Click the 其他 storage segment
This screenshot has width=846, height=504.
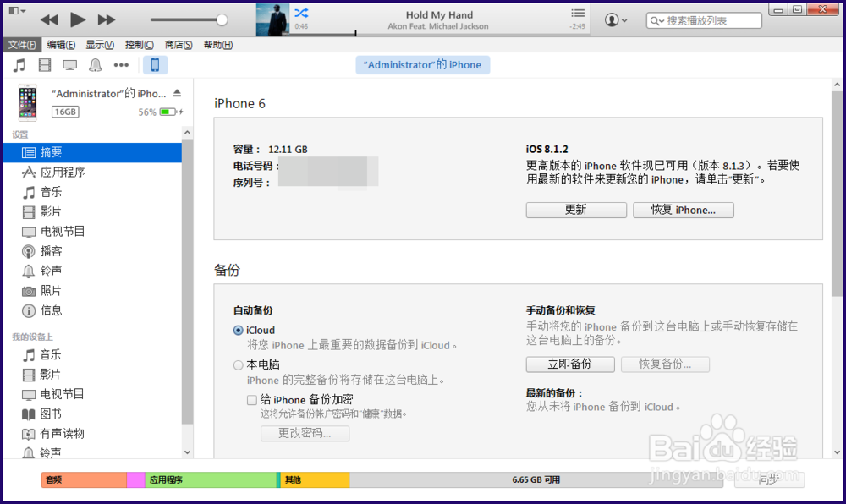tap(315, 479)
